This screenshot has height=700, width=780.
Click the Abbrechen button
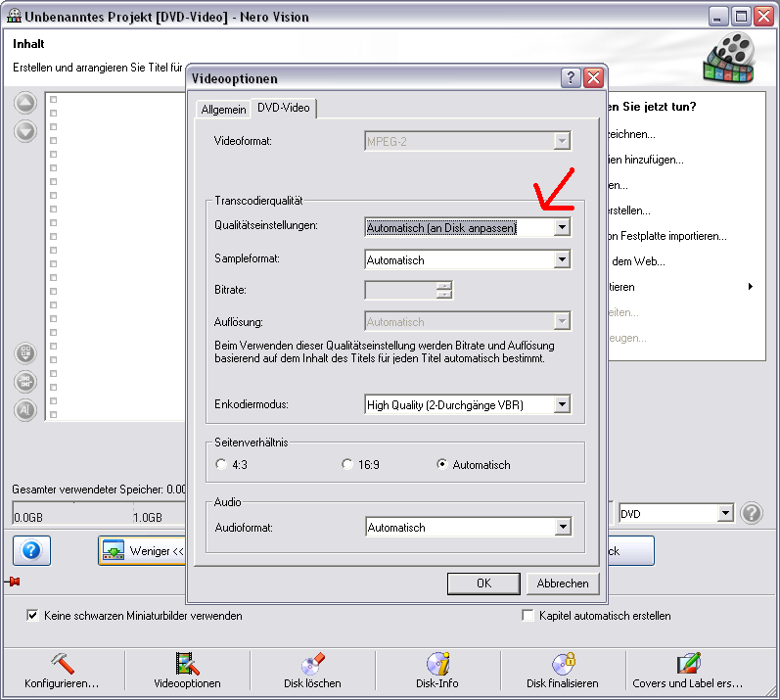(x=563, y=583)
